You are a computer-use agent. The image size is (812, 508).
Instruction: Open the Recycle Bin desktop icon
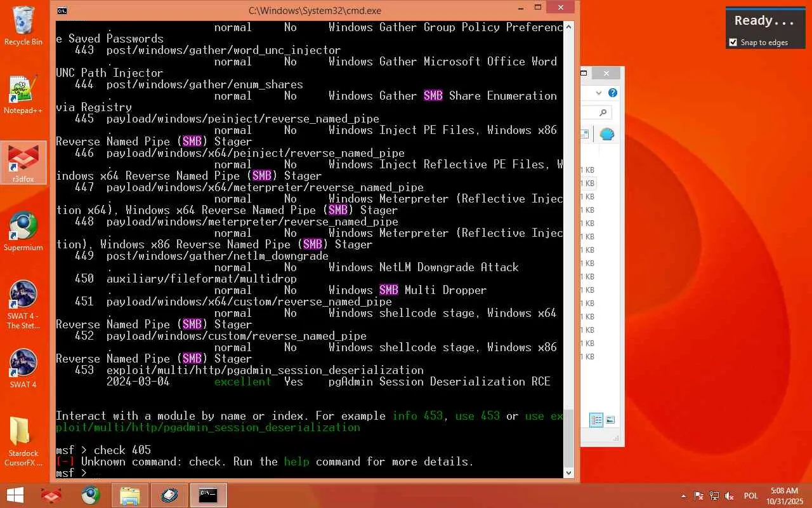point(23,25)
